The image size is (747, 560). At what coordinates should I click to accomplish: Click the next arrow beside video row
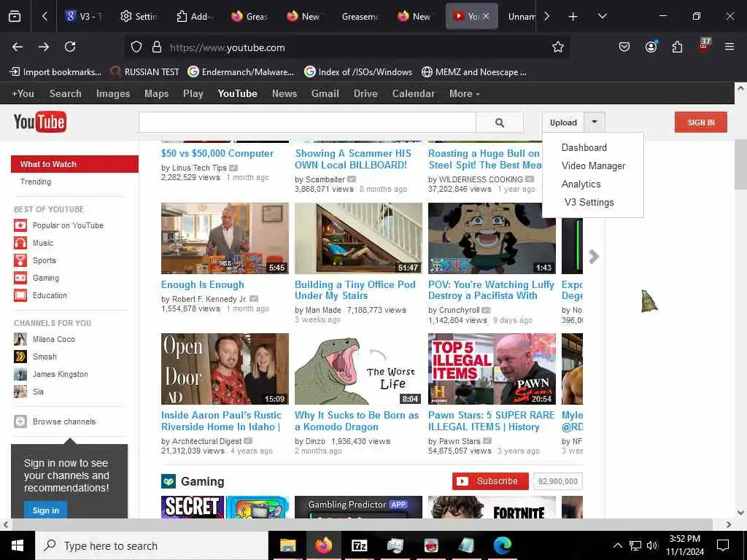[x=594, y=257]
